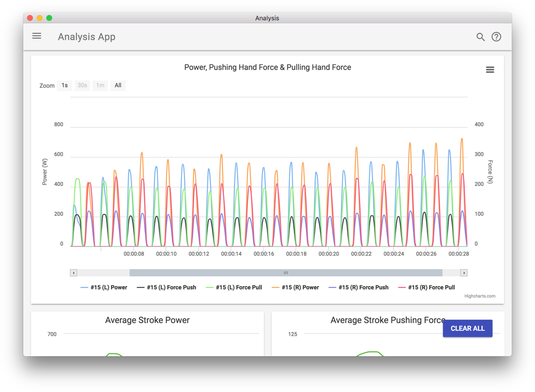
Task: Open the Highcharts.com credits link
Action: (x=480, y=296)
